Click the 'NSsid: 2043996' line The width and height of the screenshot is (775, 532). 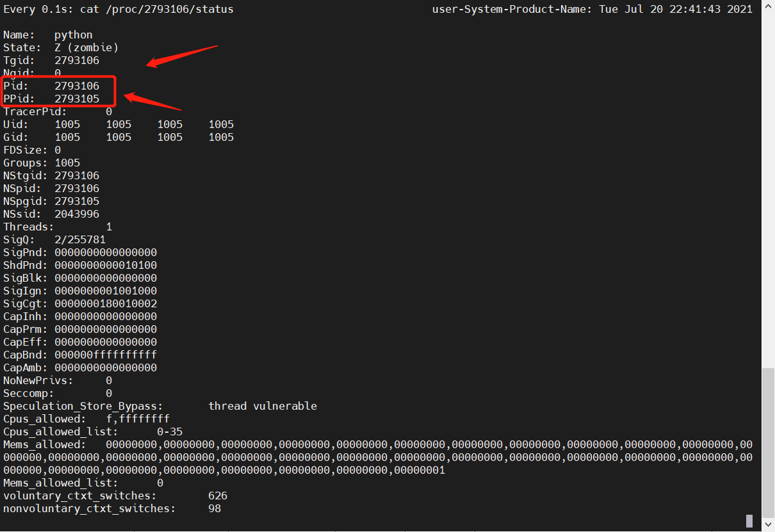51,214
